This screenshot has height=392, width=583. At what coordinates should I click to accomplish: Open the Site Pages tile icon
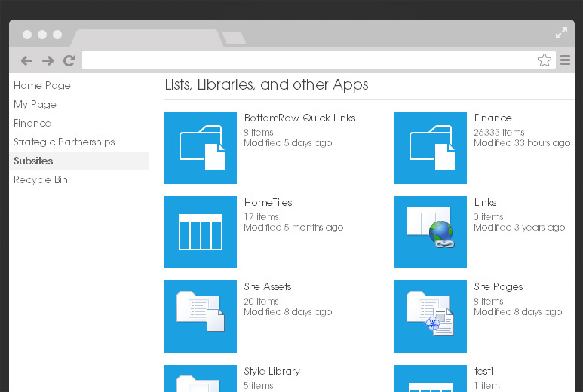coord(431,316)
